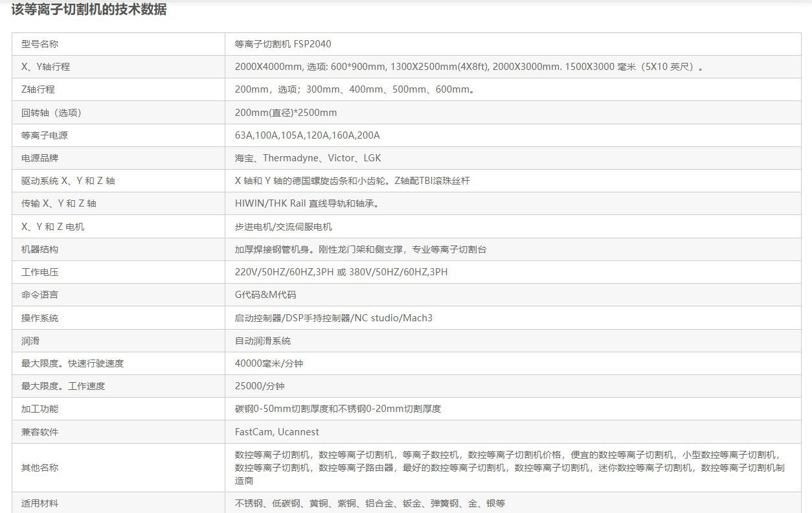Click the 驱动系统 X、Y 和 Z 轴 label
This screenshot has width=812, height=513.
tap(68, 181)
